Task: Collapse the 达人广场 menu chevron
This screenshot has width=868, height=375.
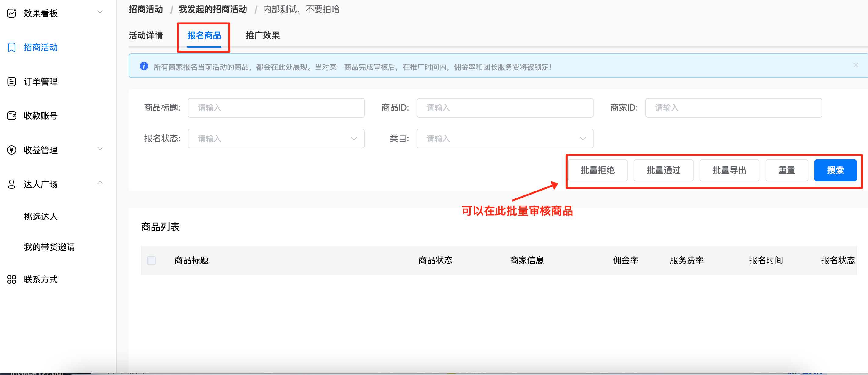Action: pos(100,183)
